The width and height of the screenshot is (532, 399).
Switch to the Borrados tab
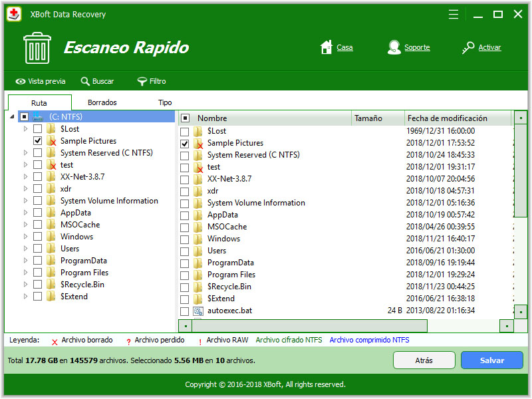pos(102,102)
